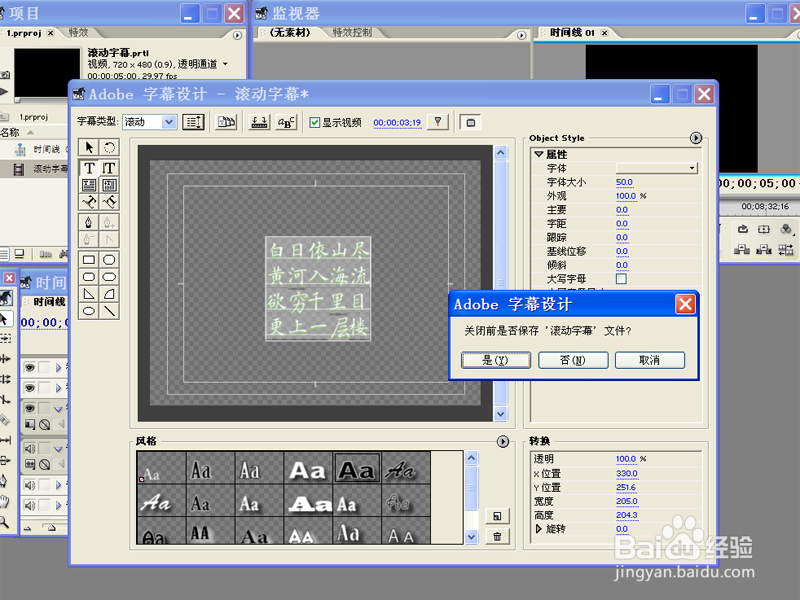Viewport: 800px width, 600px height.
Task: Toggle the 大写字母 checkbox
Action: [x=621, y=279]
